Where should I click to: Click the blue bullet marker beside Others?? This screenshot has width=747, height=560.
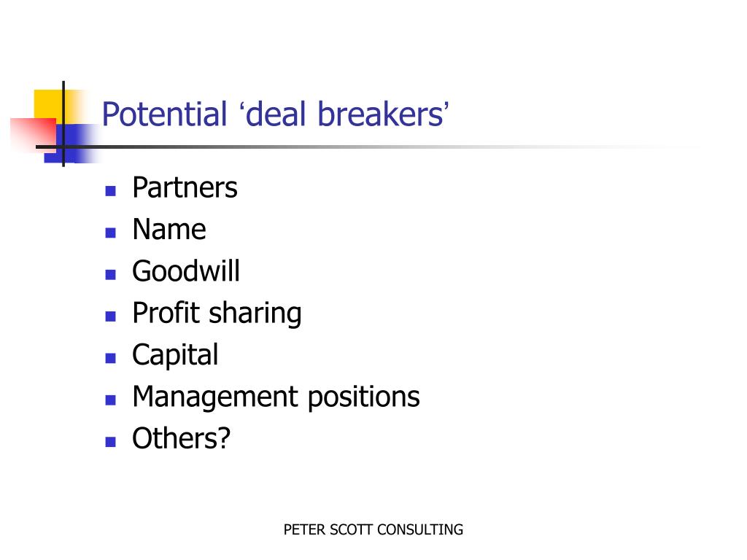click(111, 442)
